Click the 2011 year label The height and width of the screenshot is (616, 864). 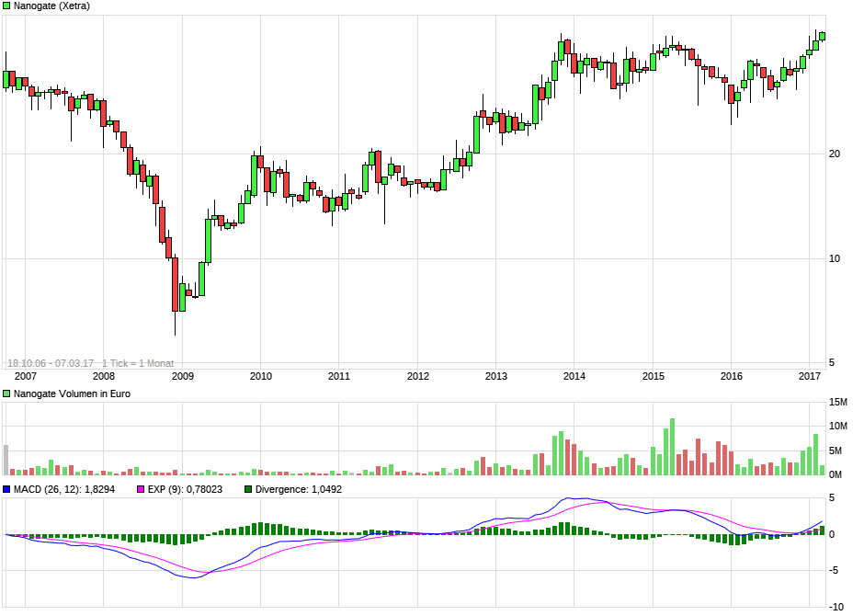(339, 376)
